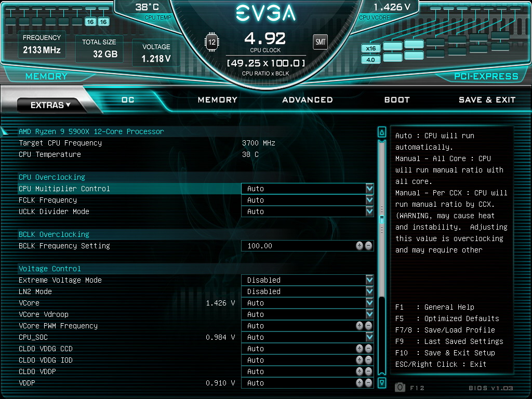Image resolution: width=532 pixels, height=399 pixels.
Task: Open CPU Multiplier Control dropdown
Action: click(x=369, y=188)
